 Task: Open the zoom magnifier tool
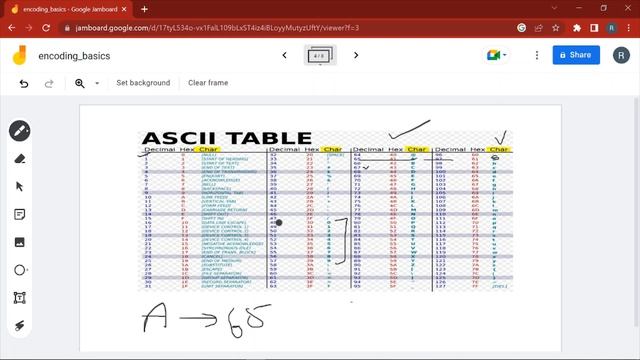[x=80, y=83]
